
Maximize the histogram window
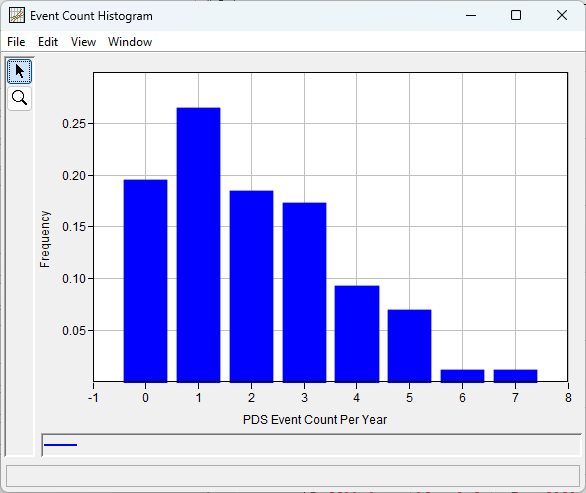pos(516,15)
